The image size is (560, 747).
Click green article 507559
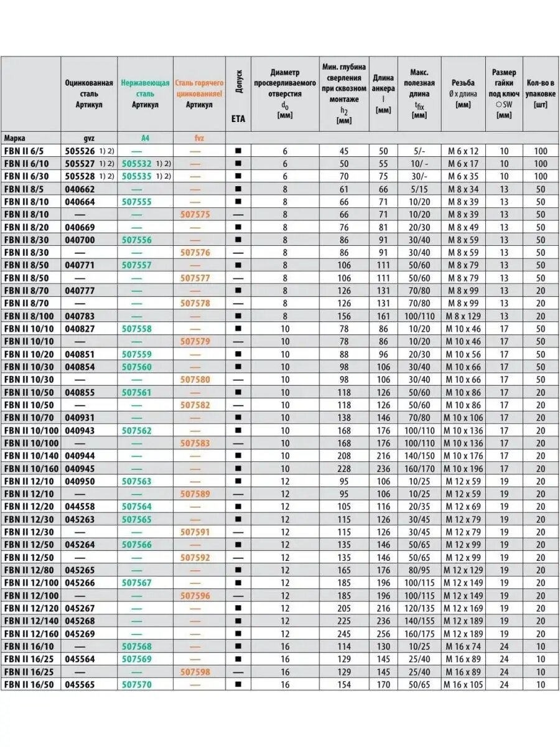(x=137, y=354)
